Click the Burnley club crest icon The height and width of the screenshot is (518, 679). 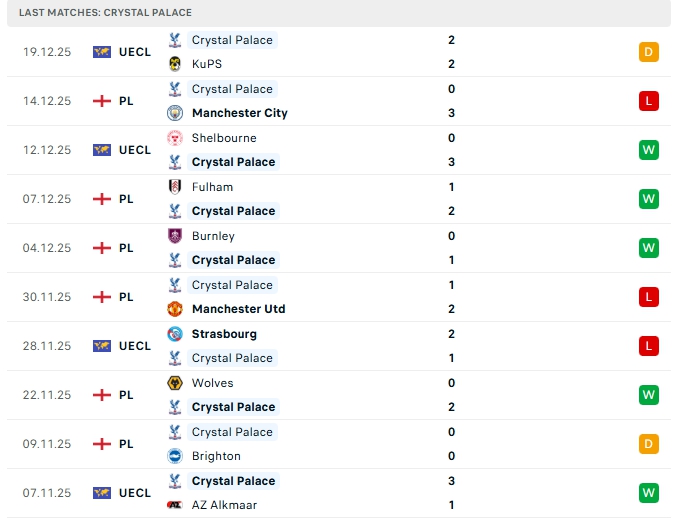coord(175,236)
